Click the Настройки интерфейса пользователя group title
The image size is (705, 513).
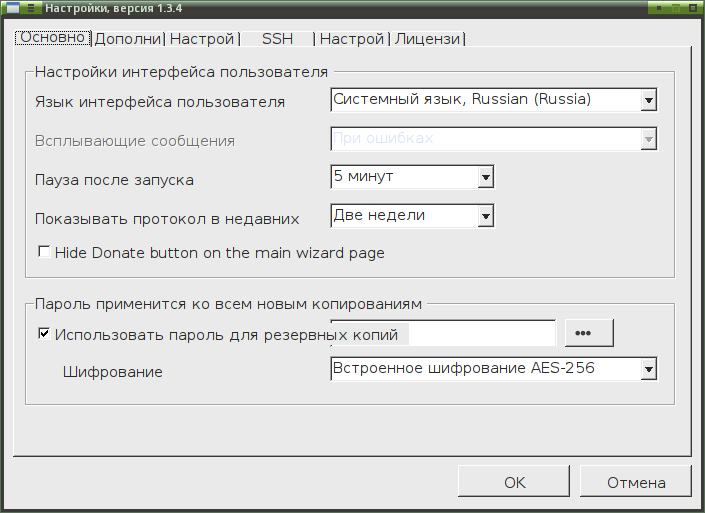tap(181, 72)
